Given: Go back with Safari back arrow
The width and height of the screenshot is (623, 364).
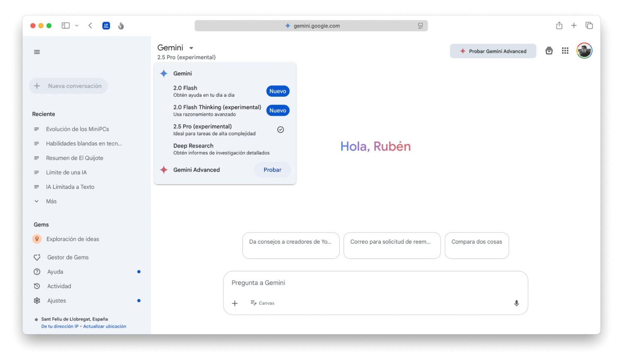Looking at the screenshot, I should [x=90, y=26].
